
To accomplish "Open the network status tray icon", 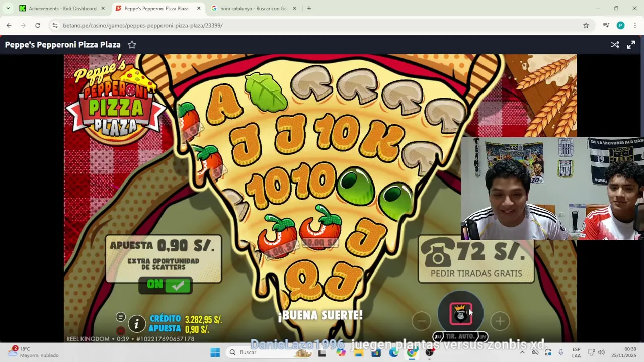I will point(592,352).
